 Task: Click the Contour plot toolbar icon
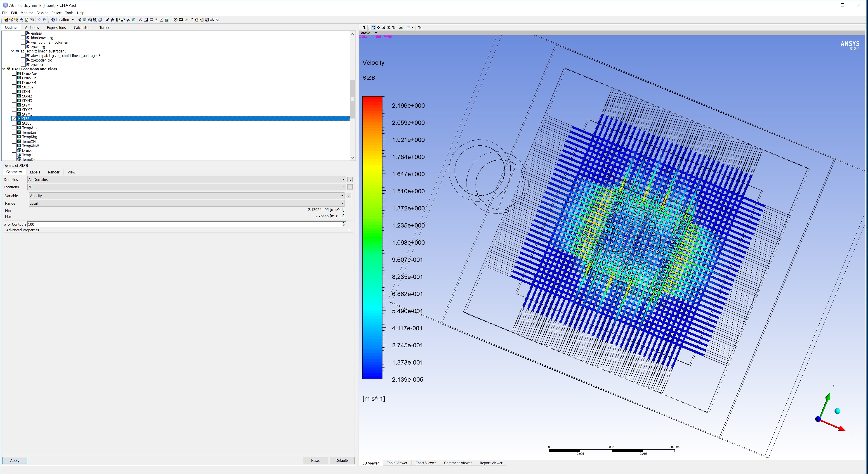coord(85,20)
